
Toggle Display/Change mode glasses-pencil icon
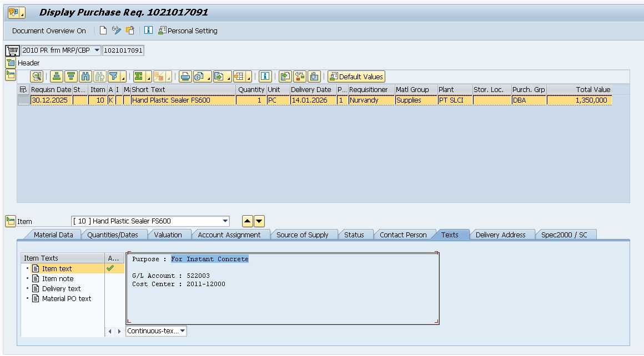(x=116, y=30)
